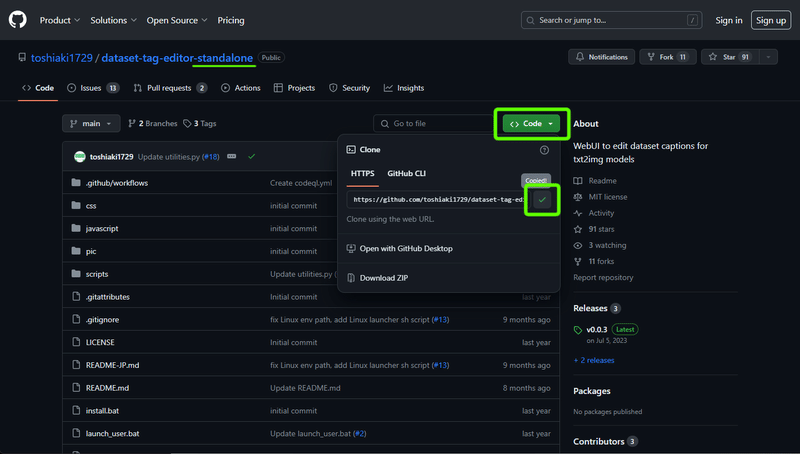Switch to the Security tab

click(x=349, y=88)
